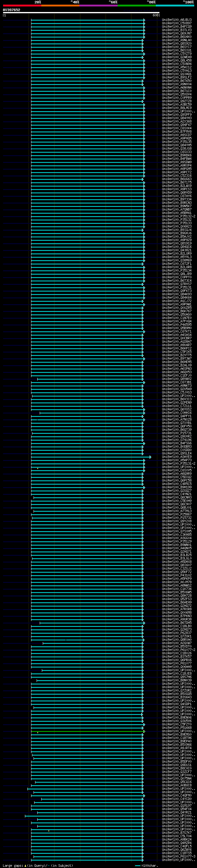Click entry UniRef100_C5FZT0
The image size is (197, 868).
pyautogui.click(x=177, y=725)
